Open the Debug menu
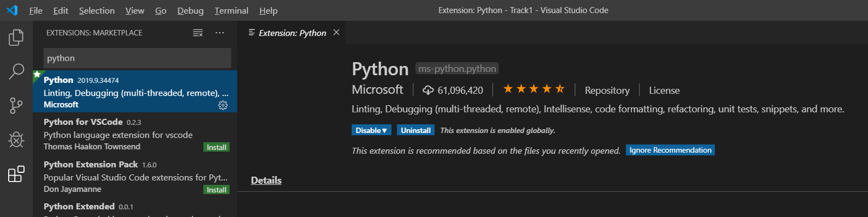Viewport: 868px width, 217px height. click(x=190, y=10)
